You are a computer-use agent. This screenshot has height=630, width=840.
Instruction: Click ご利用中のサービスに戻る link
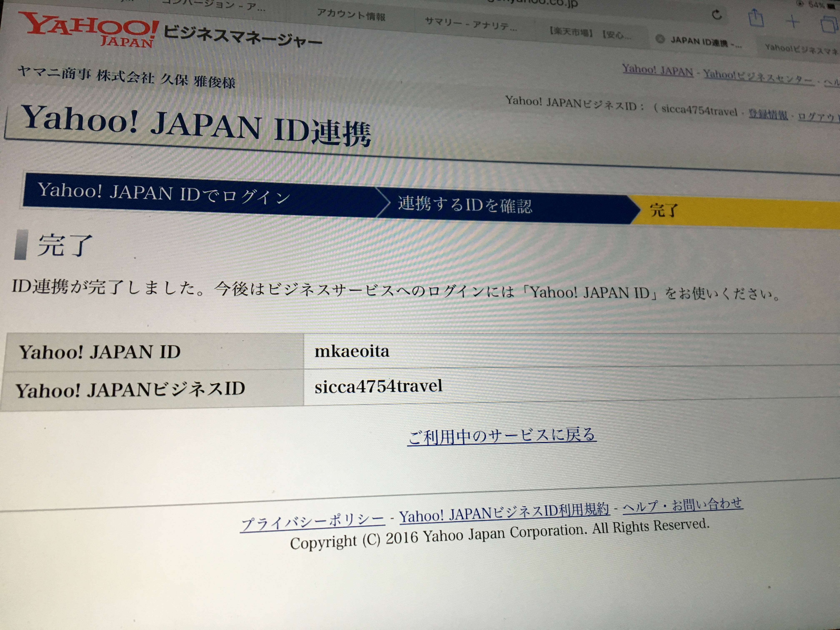click(502, 436)
